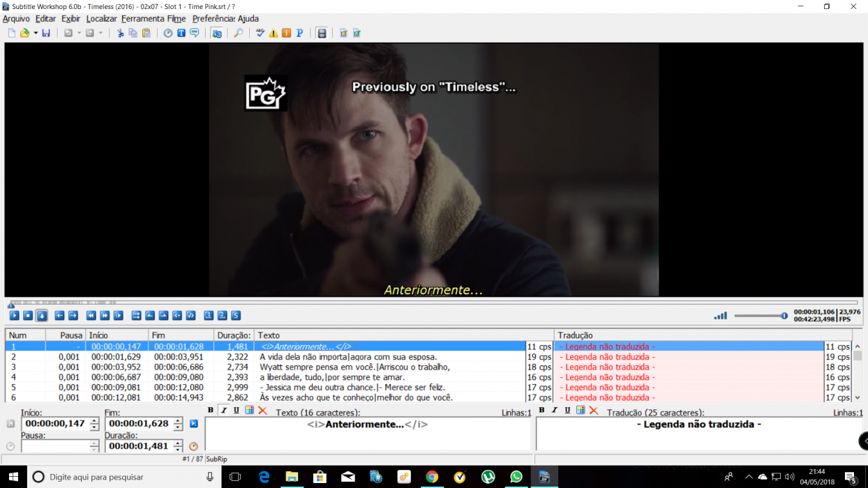Click the Cut scissors icon
Image resolution: width=868 pixels, height=488 pixels.
pos(120,33)
